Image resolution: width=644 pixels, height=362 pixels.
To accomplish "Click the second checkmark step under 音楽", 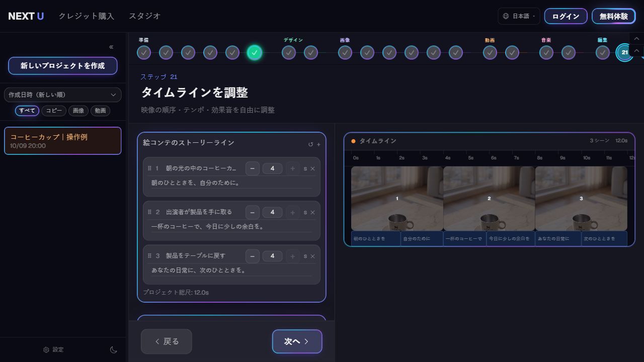I will 569,52.
